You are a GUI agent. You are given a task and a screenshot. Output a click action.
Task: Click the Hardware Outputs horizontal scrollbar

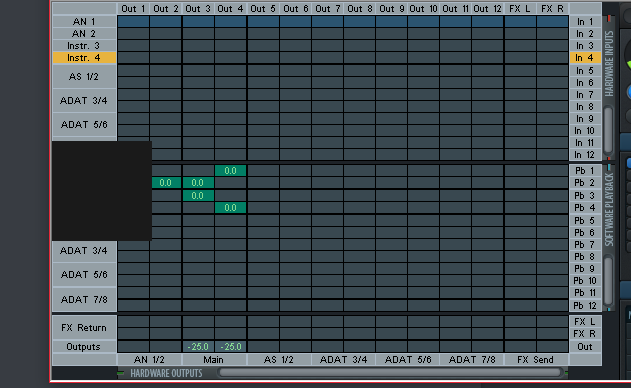[x=390, y=372]
